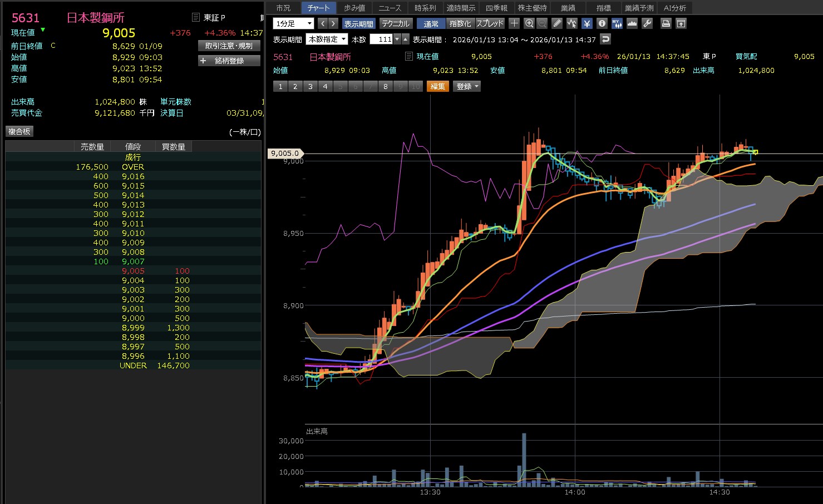This screenshot has height=504, width=823.
Task: Toggle the 通常 normal chart mode
Action: point(431,23)
